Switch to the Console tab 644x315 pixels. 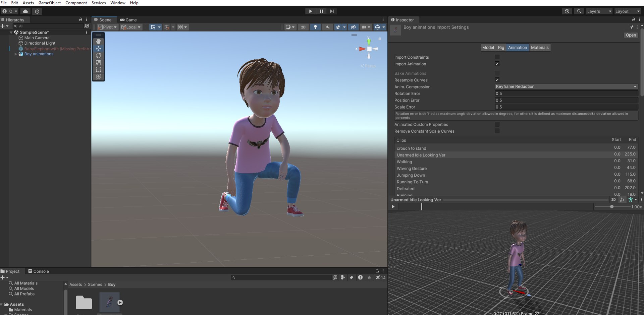[x=38, y=271]
